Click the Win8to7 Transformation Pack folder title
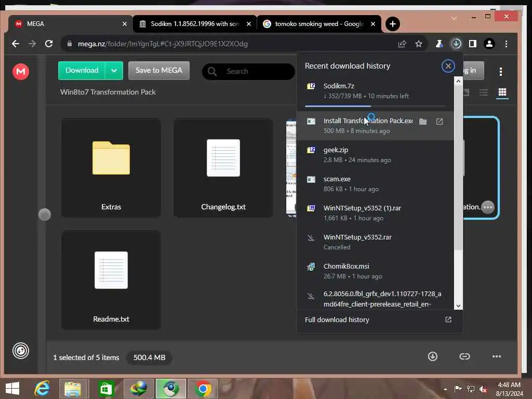 (x=108, y=92)
